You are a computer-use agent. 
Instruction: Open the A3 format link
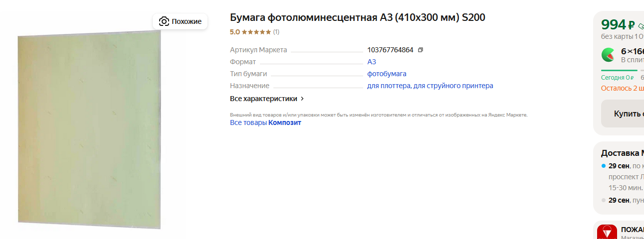[372, 62]
